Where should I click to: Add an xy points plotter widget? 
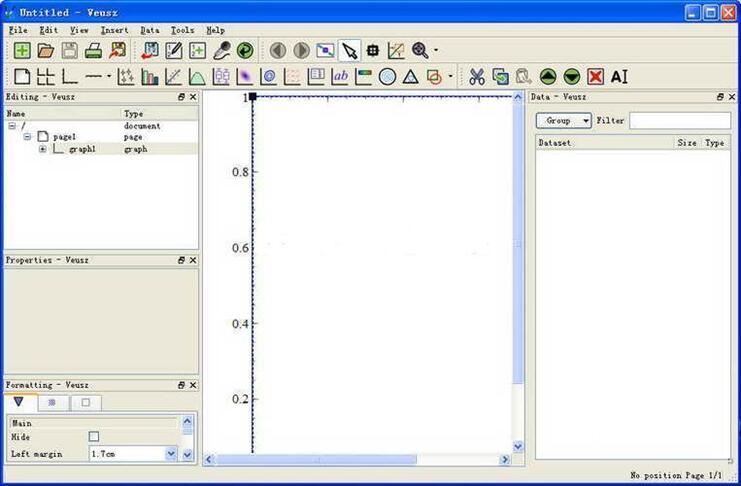click(126, 77)
